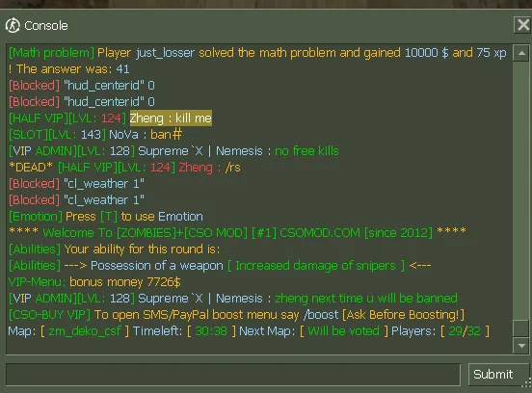532x393 pixels.
Task: Focus the console command input field
Action: click(x=233, y=375)
